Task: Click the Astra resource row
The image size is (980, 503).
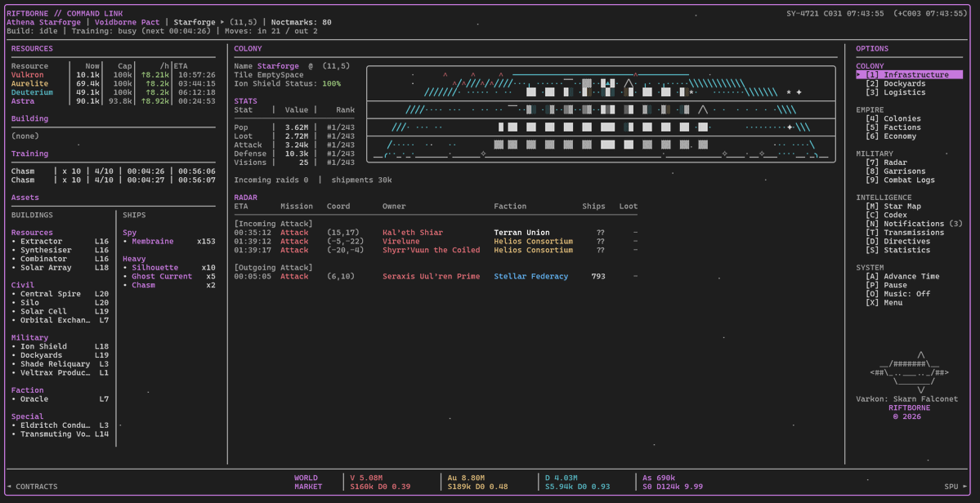Action: pos(113,101)
